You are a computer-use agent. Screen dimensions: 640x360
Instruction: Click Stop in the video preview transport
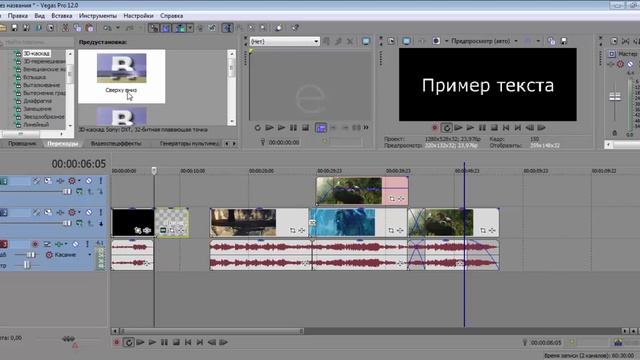pyautogui.click(x=494, y=128)
